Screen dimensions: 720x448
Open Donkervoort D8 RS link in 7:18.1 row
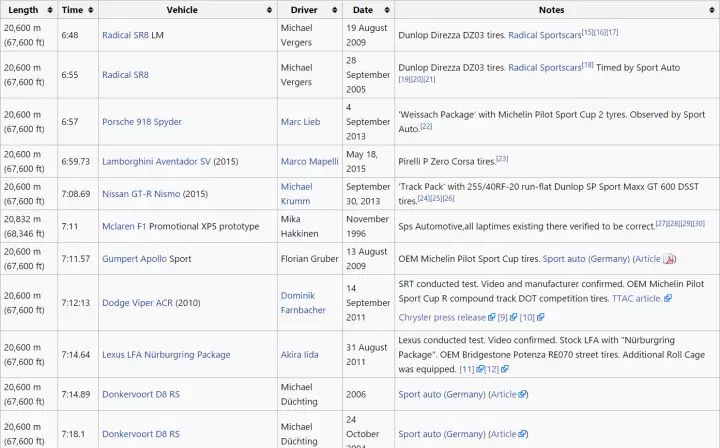tap(141, 434)
